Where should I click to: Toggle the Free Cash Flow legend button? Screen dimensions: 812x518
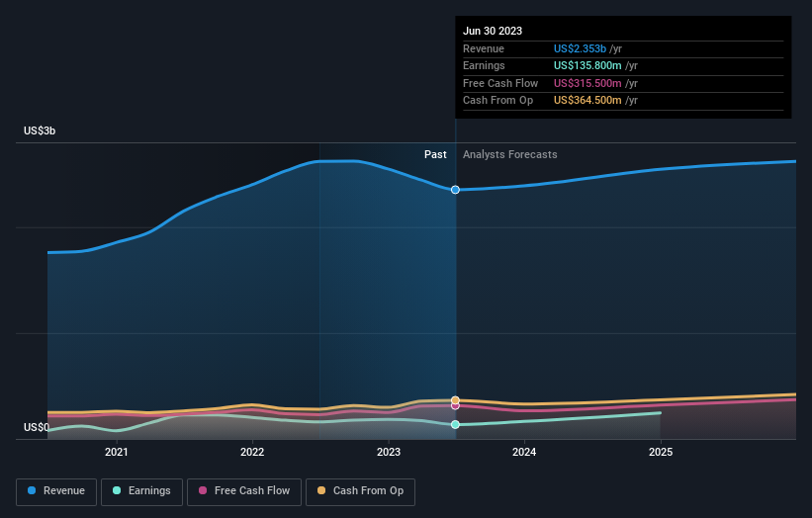(244, 491)
